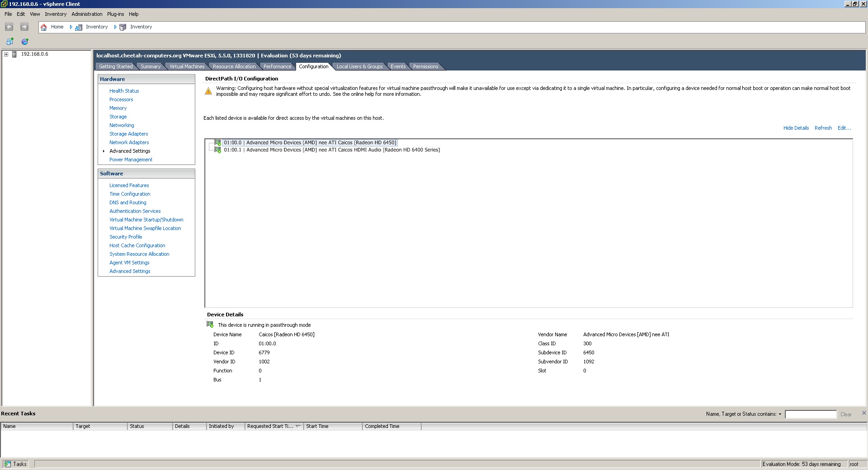This screenshot has width=868, height=470.
Task: Click the Edit... link
Action: click(844, 128)
